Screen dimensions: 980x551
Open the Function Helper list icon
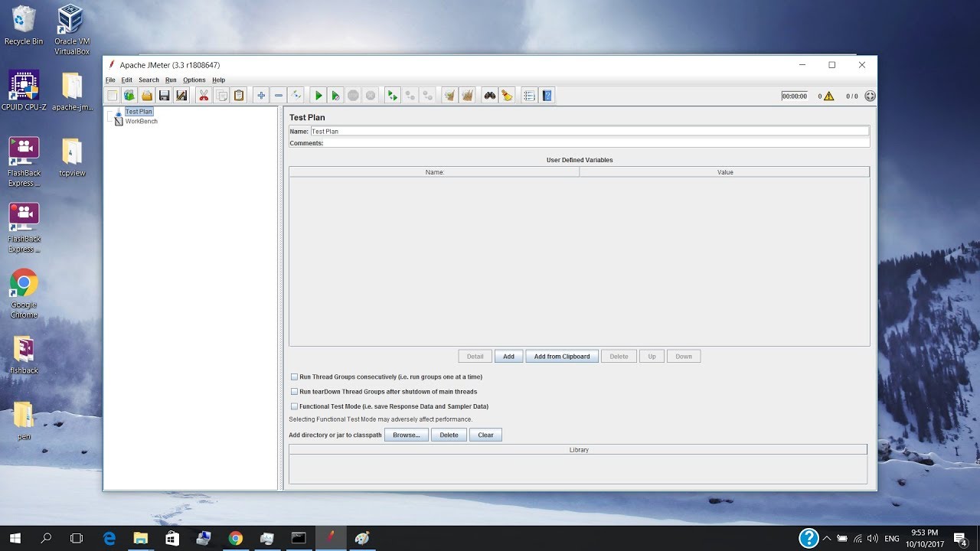click(x=529, y=96)
